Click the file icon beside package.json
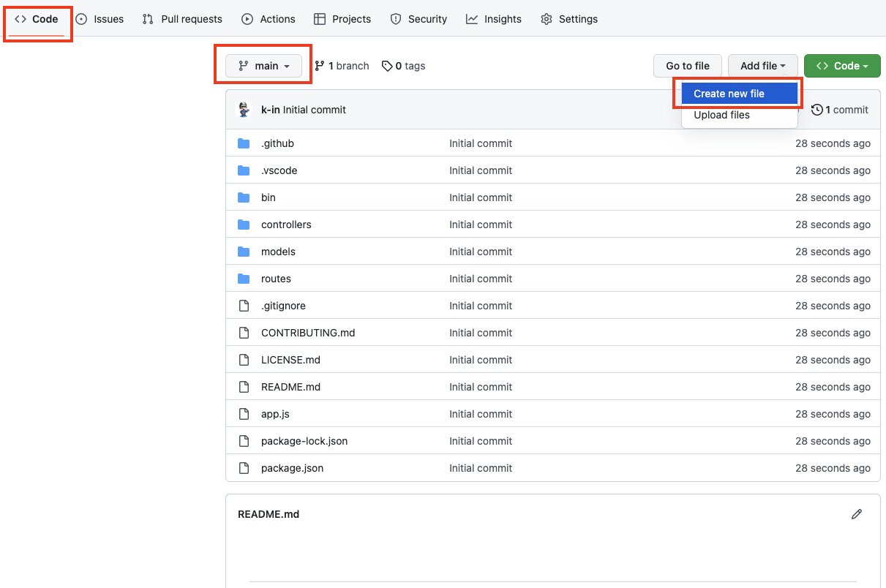The width and height of the screenshot is (886, 588). coord(244,468)
